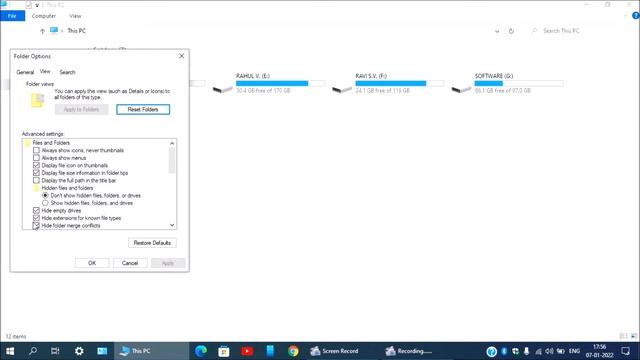Check Display the full path in title bar
Viewport: 640px width, 360px height.
(36, 180)
